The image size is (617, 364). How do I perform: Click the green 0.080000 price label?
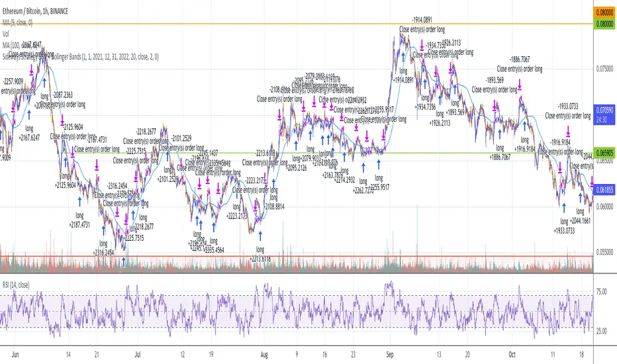pos(604,24)
